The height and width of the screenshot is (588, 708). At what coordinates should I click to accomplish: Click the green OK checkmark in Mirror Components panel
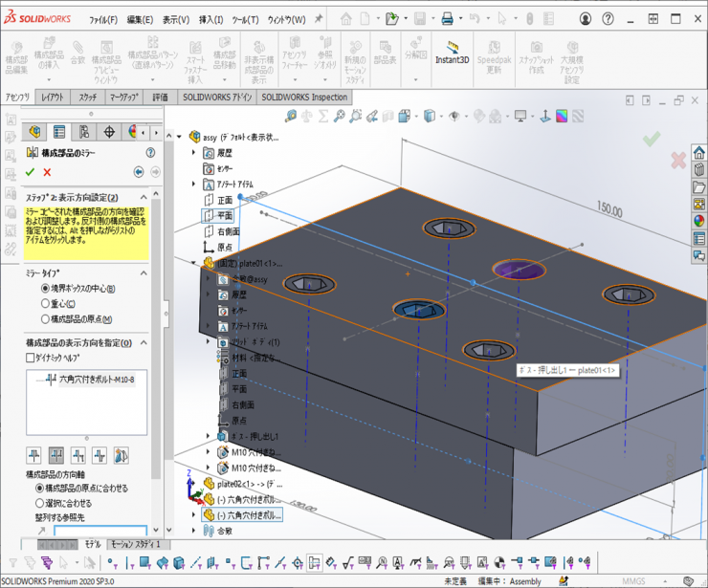coord(31,171)
